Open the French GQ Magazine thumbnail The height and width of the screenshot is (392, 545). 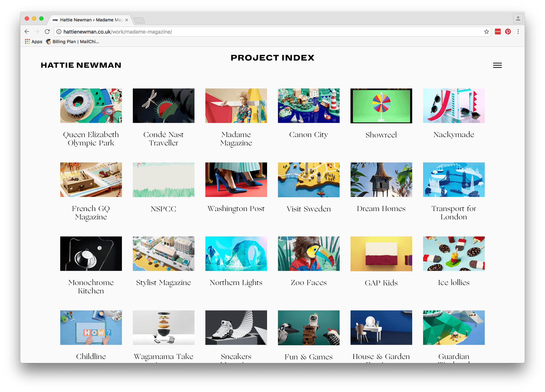point(91,180)
